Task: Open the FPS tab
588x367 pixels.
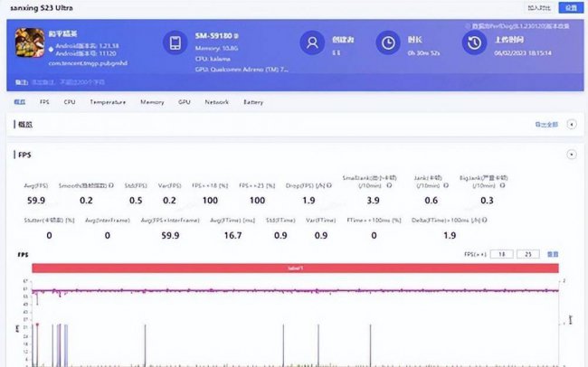Action: 44,102
